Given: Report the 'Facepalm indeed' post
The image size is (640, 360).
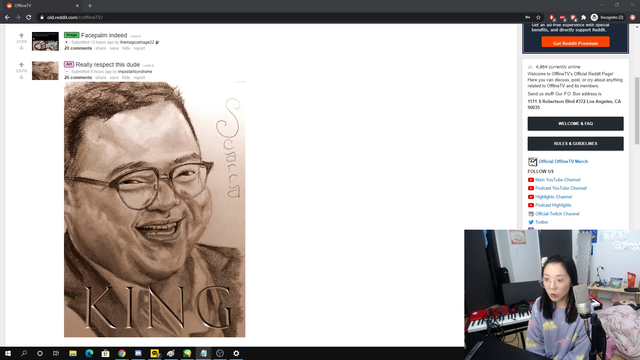Looking at the screenshot, I should (139, 48).
